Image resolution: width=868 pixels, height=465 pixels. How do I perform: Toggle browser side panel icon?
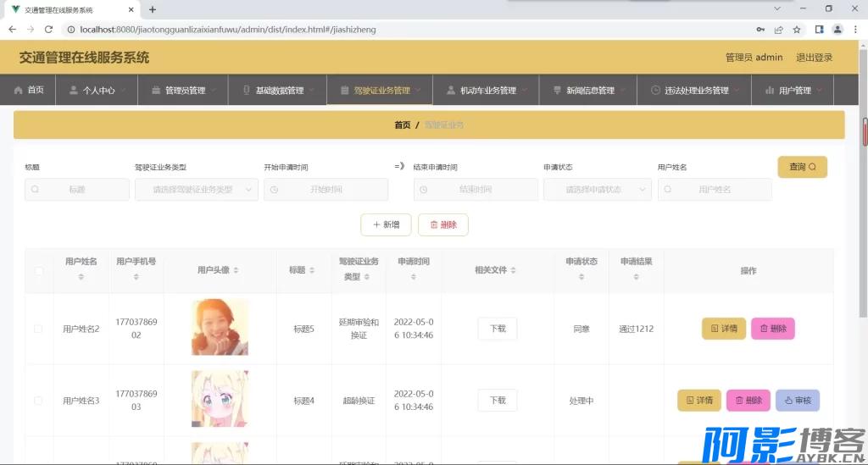820,30
